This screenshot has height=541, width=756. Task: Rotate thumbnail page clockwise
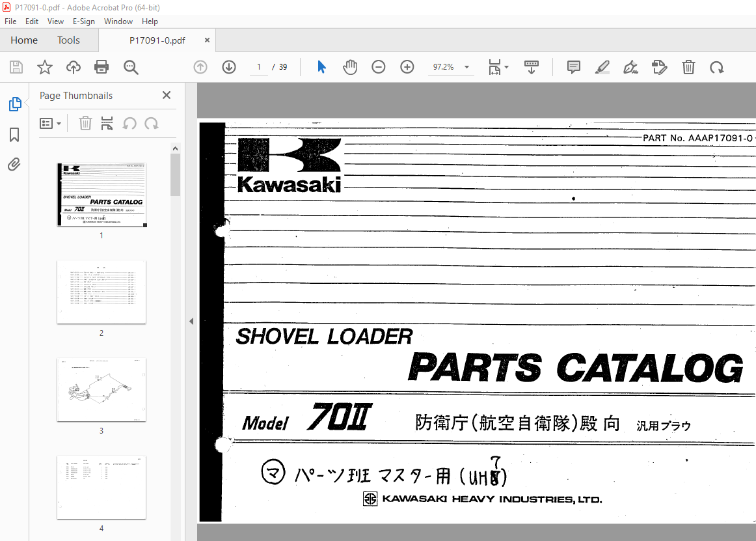(152, 124)
